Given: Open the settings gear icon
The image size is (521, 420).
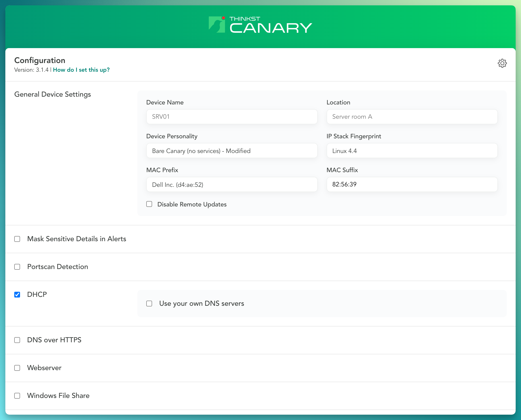Looking at the screenshot, I should pos(502,63).
